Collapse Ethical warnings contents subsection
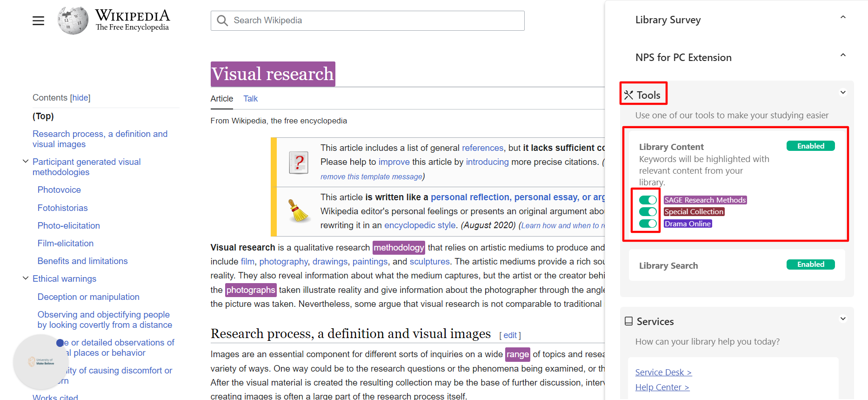The height and width of the screenshot is (400, 868). [26, 278]
